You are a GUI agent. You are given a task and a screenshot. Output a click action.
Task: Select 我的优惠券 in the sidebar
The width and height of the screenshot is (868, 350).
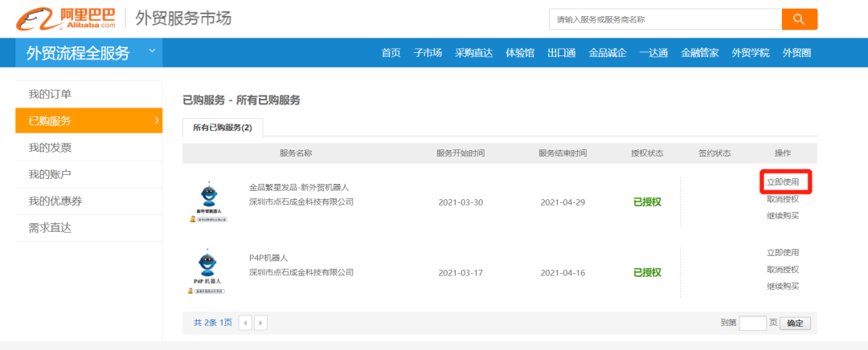(88, 201)
